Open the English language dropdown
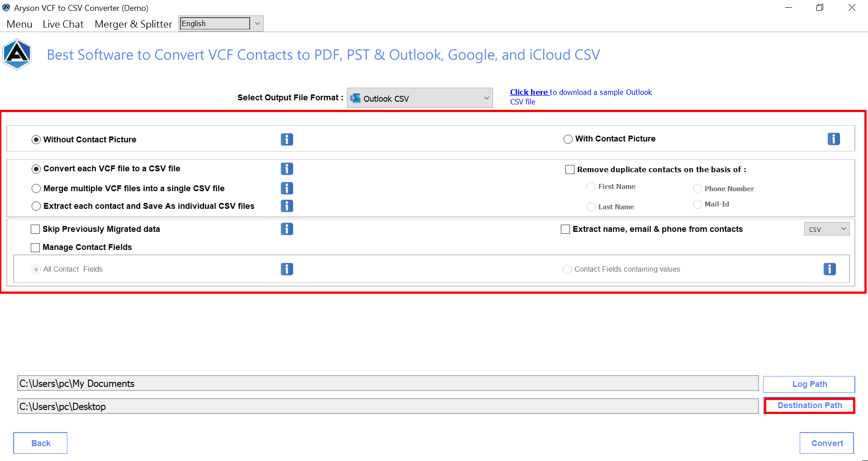Image resolution: width=868 pixels, height=461 pixels. pos(221,24)
